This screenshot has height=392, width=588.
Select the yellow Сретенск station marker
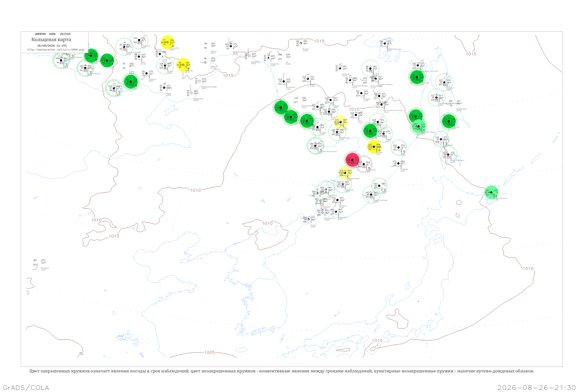click(x=183, y=65)
